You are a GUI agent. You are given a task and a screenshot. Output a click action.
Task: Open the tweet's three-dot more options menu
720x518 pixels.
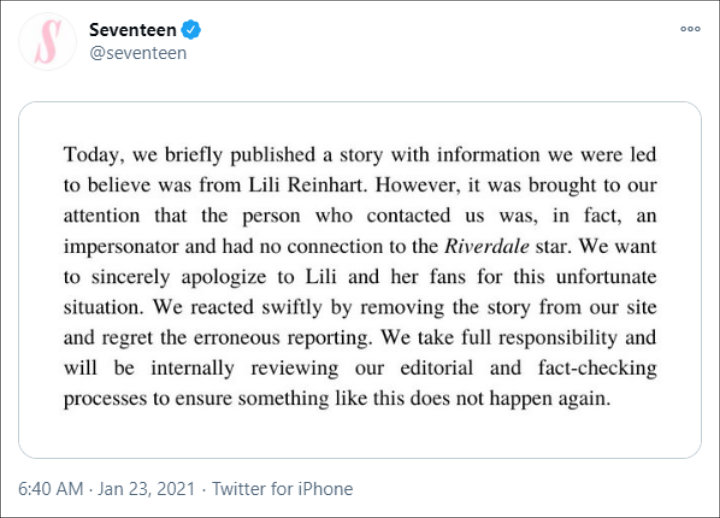[690, 29]
